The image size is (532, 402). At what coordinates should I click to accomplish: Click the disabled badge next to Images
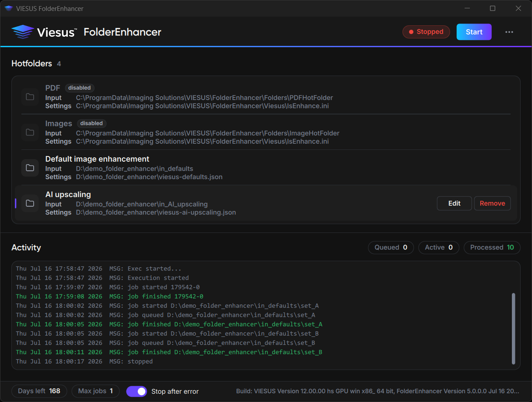click(92, 123)
